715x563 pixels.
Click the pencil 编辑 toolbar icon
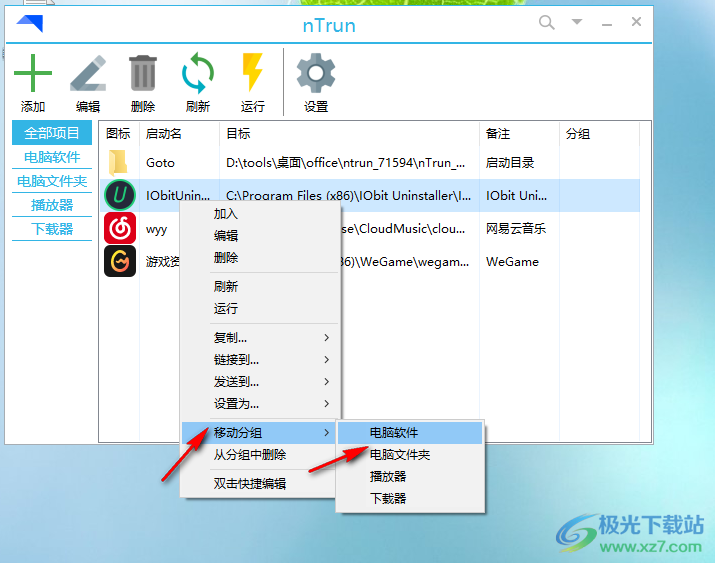[88, 73]
